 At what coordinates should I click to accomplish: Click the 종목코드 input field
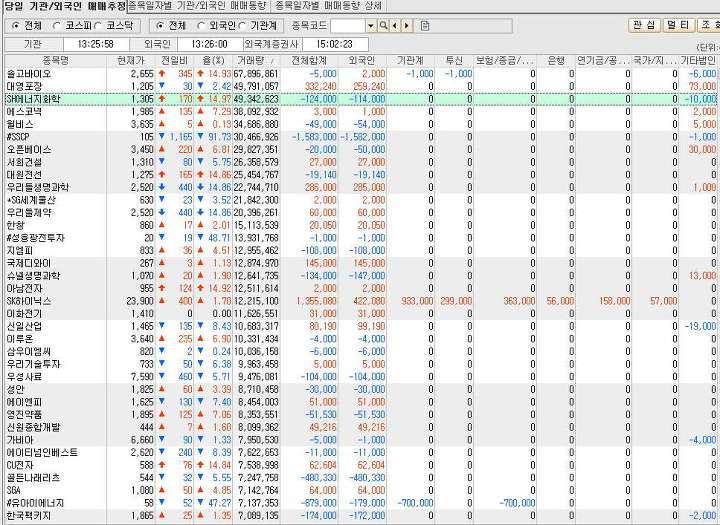pyautogui.click(x=348, y=26)
